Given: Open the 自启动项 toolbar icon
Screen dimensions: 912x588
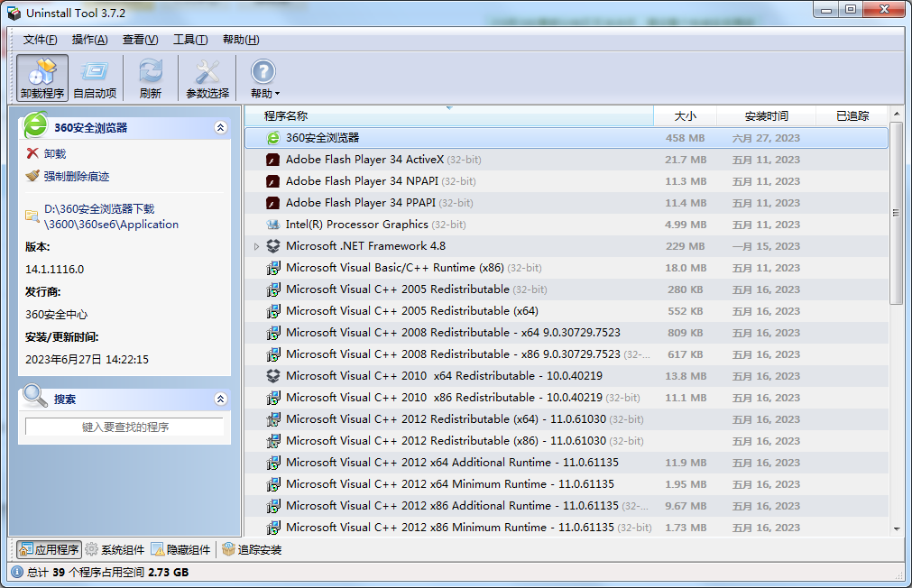Looking at the screenshot, I should [x=95, y=78].
